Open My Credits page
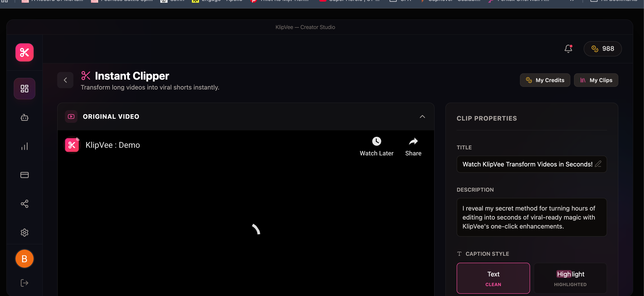Image resolution: width=644 pixels, height=296 pixels. coord(545,80)
